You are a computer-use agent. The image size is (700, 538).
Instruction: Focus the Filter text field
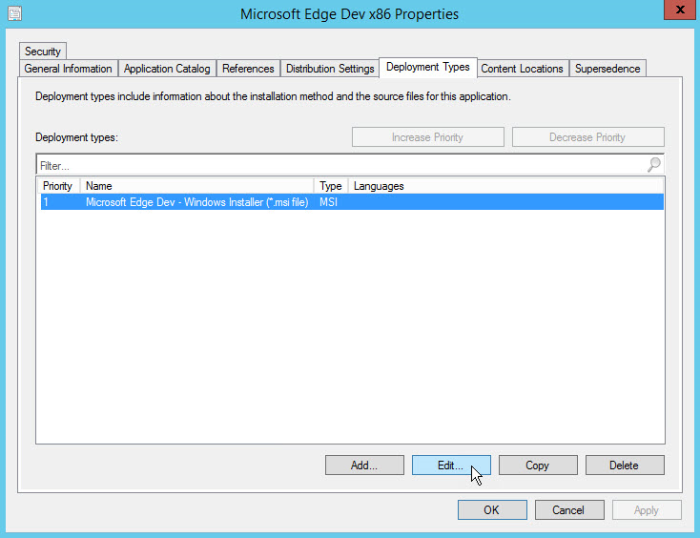coord(342,166)
